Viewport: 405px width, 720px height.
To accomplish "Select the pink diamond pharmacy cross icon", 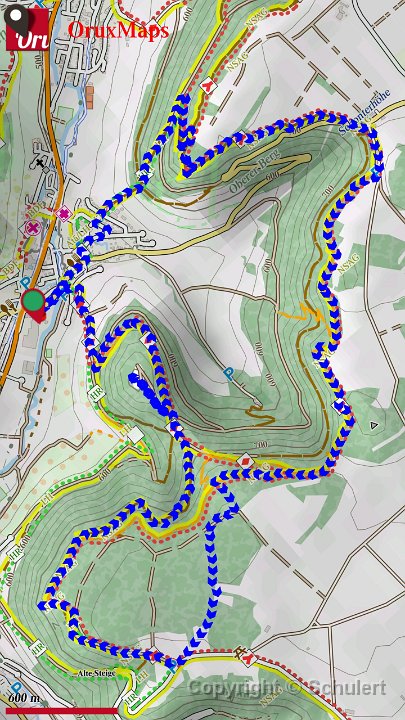I will [x=63, y=213].
